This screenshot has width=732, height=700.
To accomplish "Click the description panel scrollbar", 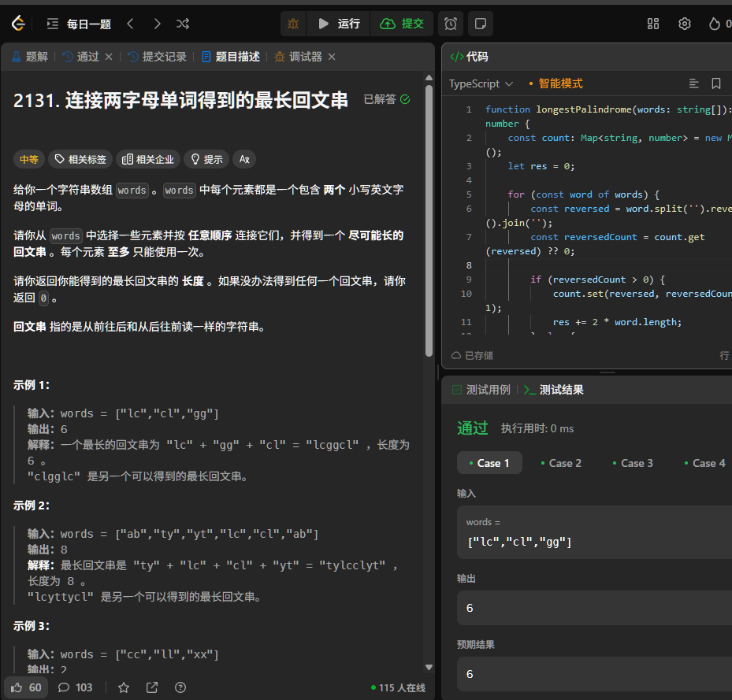I will 429,220.
